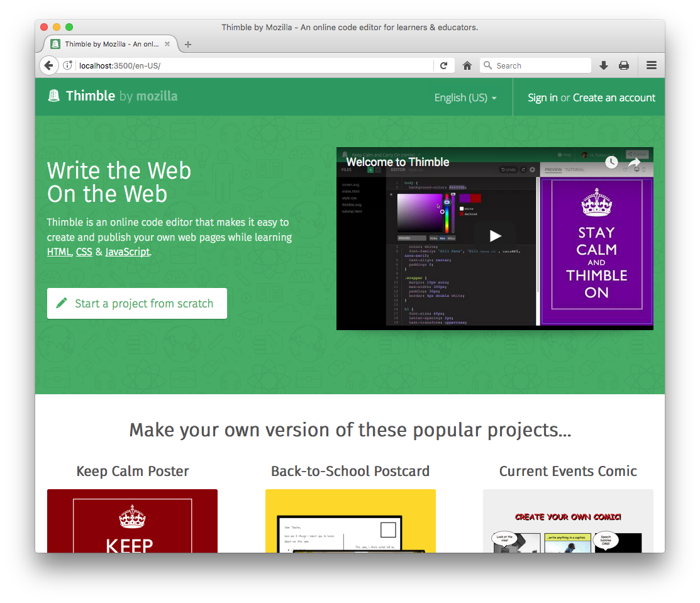Image resolution: width=700 pixels, height=603 pixels.
Task: Start a project from scratch
Action: coord(136,303)
